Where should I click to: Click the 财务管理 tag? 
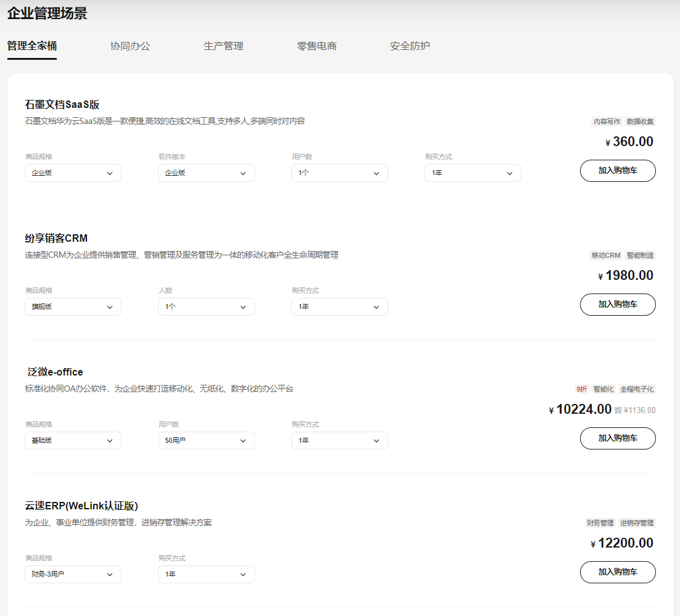[600, 524]
